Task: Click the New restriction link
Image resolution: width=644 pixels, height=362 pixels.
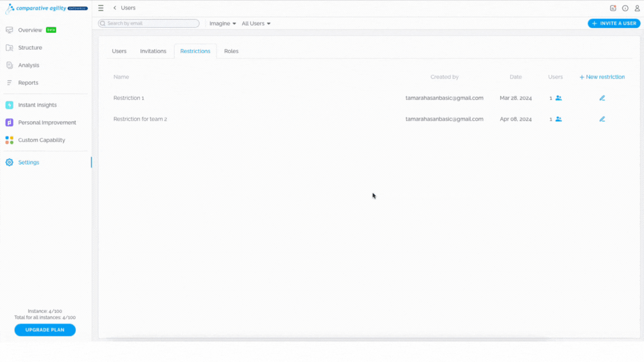Action: click(x=602, y=77)
